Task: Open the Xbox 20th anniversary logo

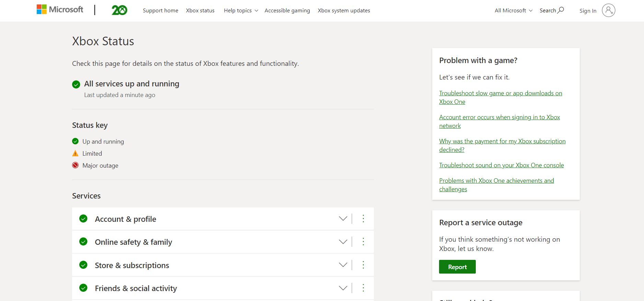Action: tap(119, 10)
